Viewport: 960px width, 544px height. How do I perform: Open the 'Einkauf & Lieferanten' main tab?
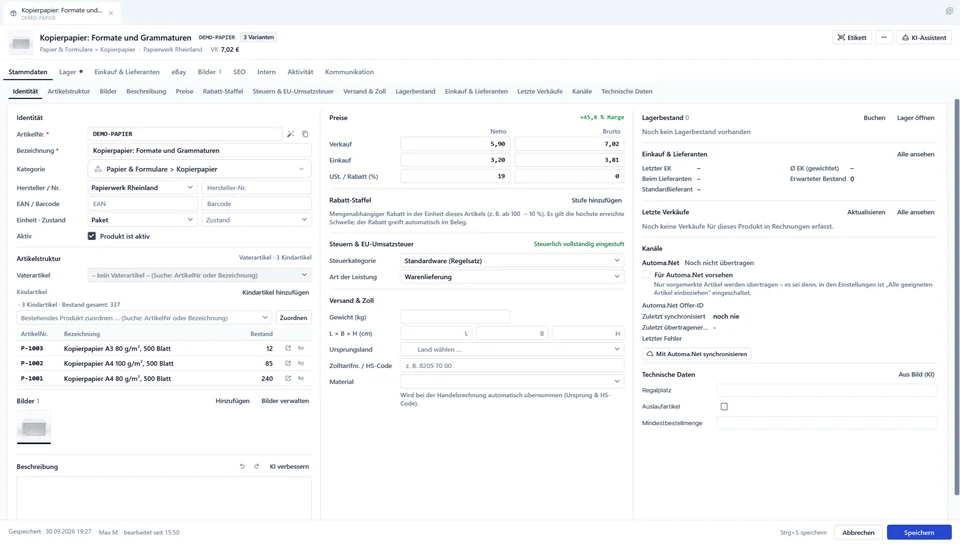click(127, 72)
